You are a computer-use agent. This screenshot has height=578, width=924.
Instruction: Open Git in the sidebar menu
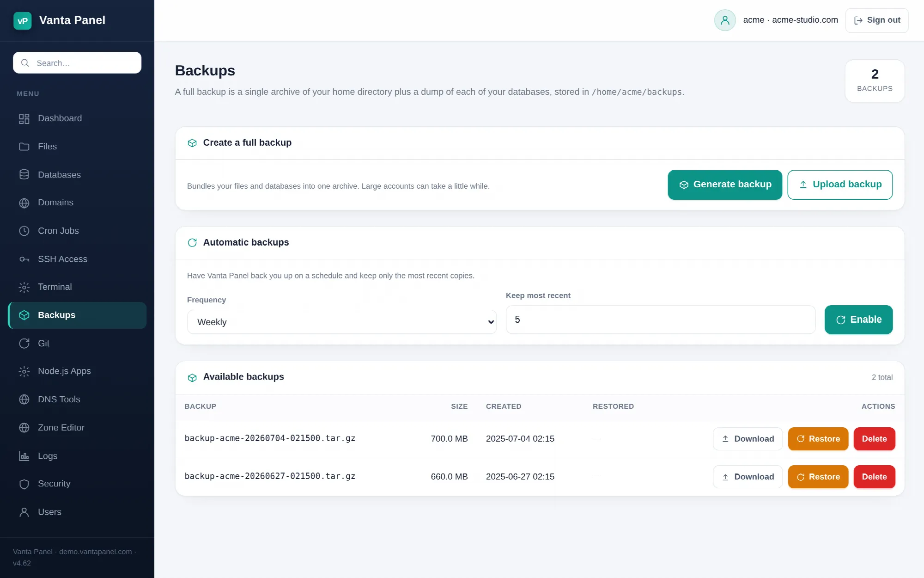tap(77, 344)
